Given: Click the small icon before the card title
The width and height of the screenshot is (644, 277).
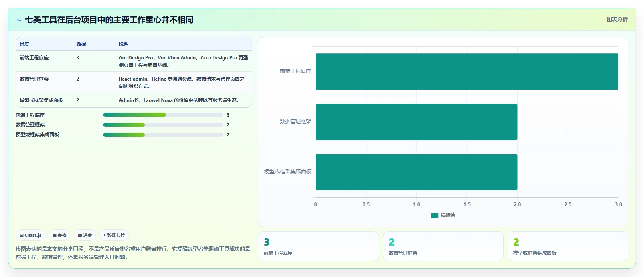Looking at the screenshot, I should click(x=19, y=20).
